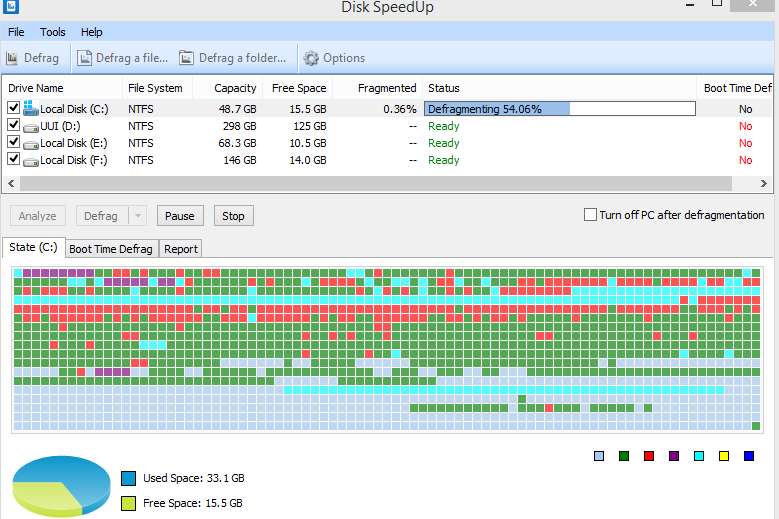779x519 pixels.
Task: Click the Ready status for Local Disk (F:)
Action: point(444,160)
